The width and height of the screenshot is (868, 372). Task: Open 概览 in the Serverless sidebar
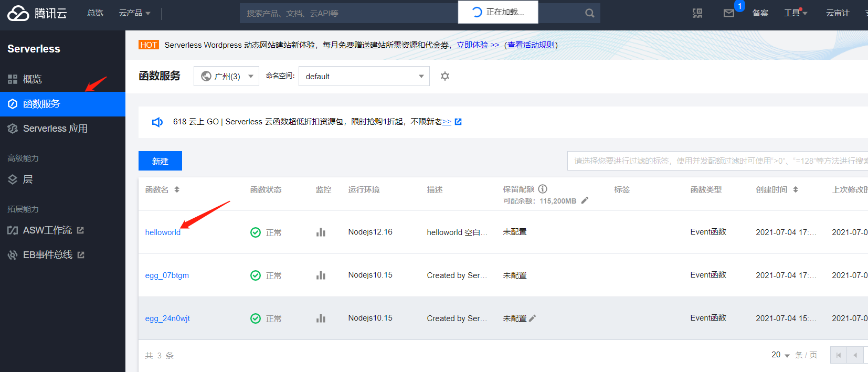[x=62, y=79]
